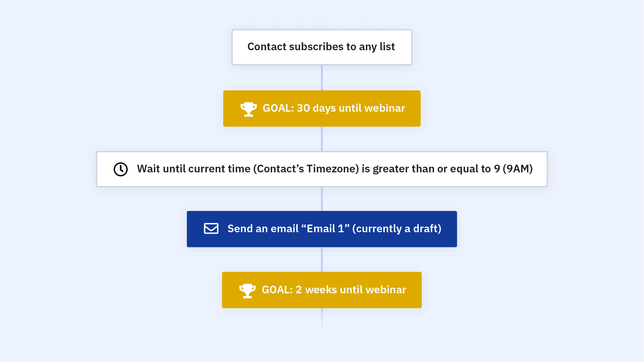The image size is (644, 362).
Task: Click the '2 weeks until webinar' goal label text
Action: (x=351, y=290)
